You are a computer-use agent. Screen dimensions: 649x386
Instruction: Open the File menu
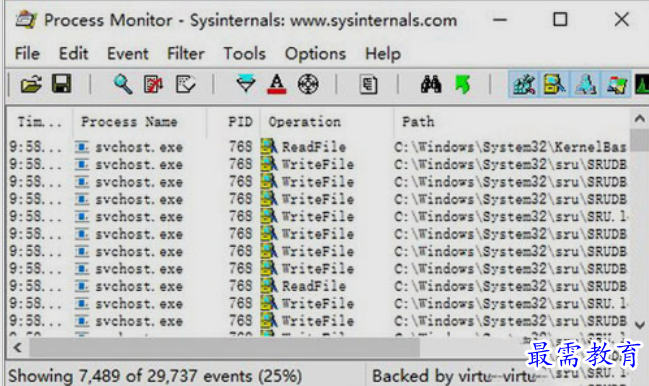[x=27, y=54]
